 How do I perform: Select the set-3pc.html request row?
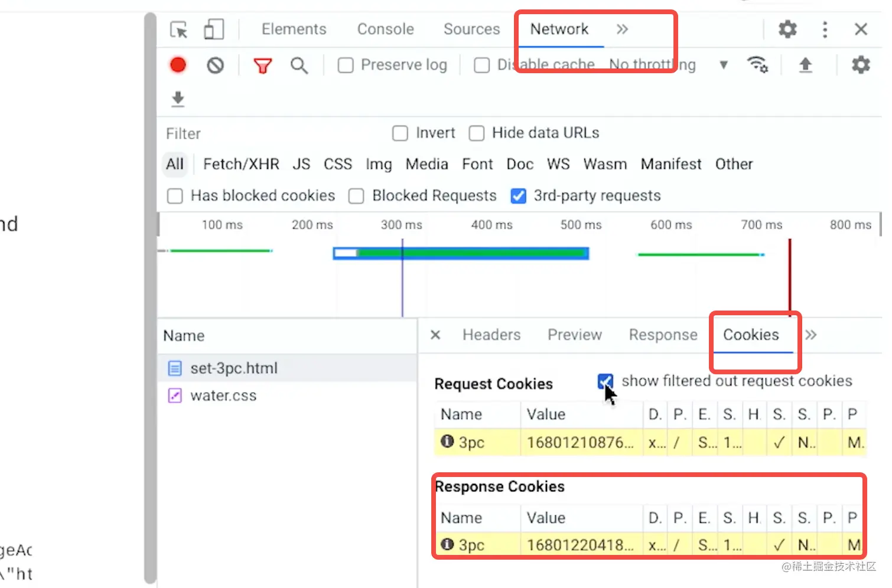point(288,368)
